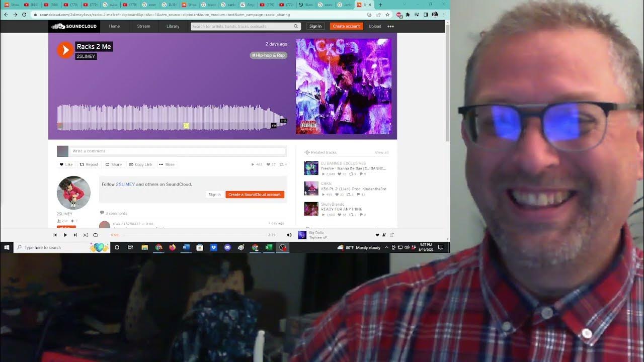Seek on the player progress bar
Screen dimensions: 644x362
point(194,235)
